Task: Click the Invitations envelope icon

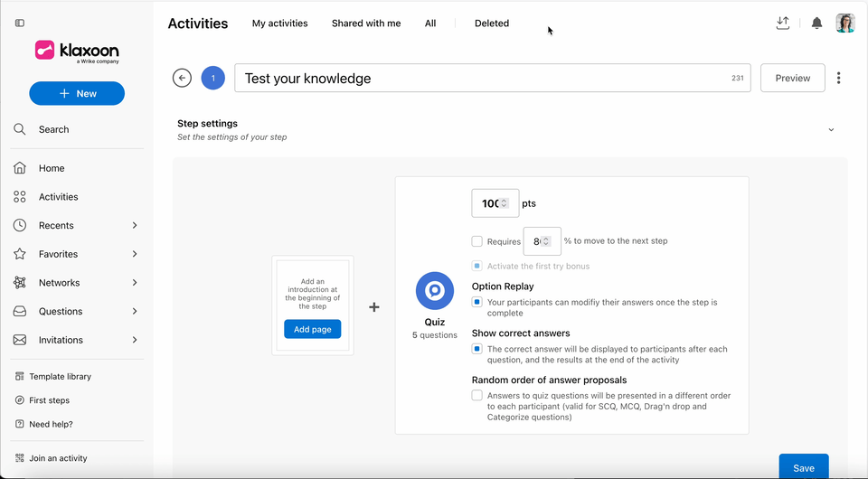Action: (x=19, y=340)
